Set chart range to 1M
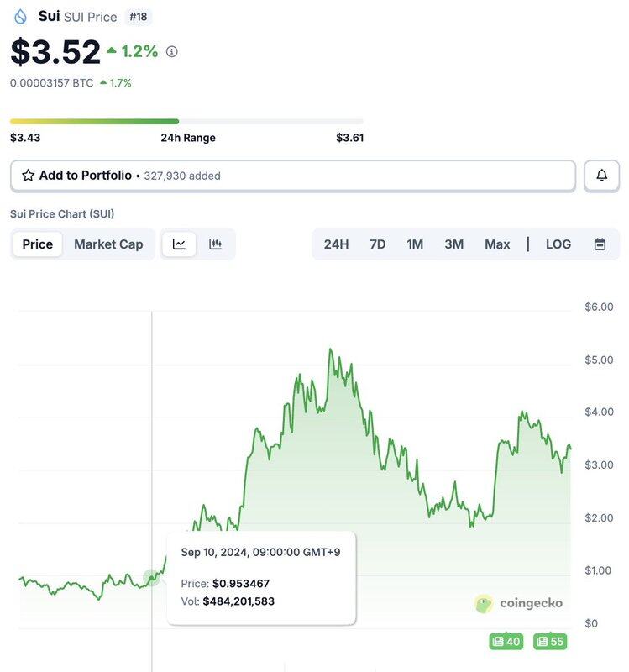 click(415, 244)
